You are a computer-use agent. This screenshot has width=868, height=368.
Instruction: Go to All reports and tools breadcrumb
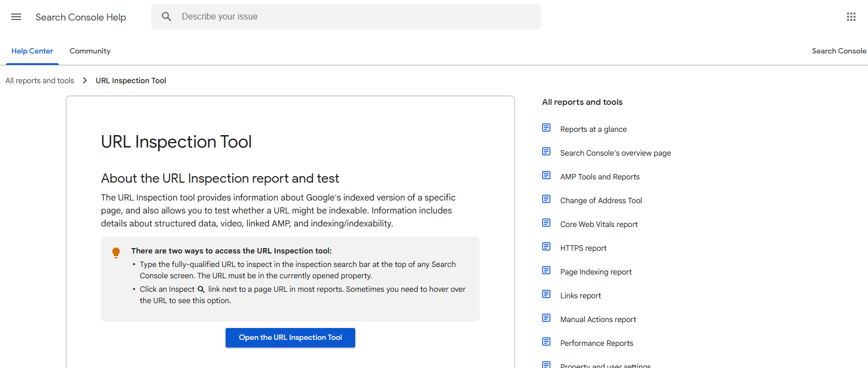point(40,81)
